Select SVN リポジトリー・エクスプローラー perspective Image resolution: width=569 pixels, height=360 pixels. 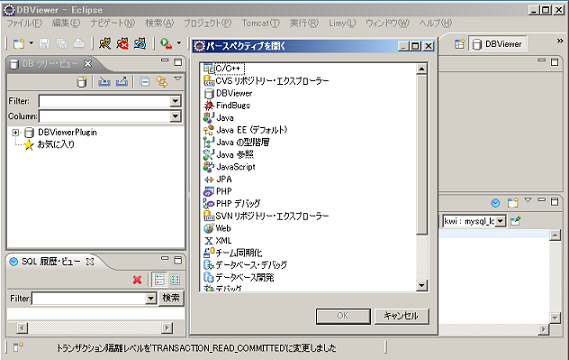pyautogui.click(x=266, y=216)
